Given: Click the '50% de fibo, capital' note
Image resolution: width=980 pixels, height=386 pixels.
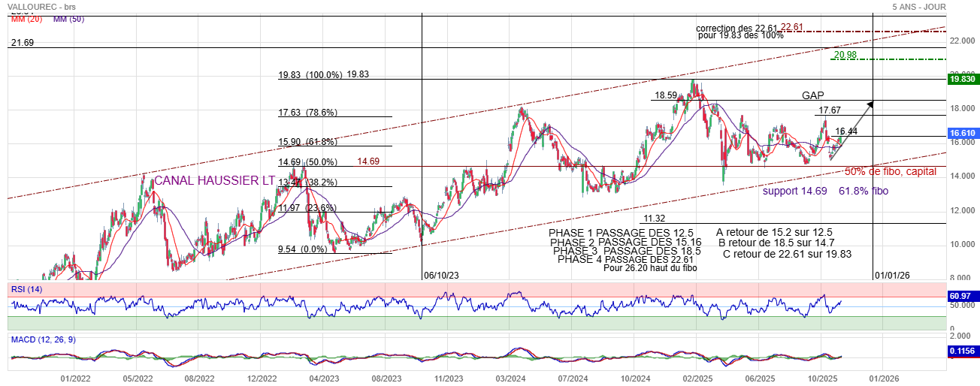Looking at the screenshot, I should coord(891,172).
